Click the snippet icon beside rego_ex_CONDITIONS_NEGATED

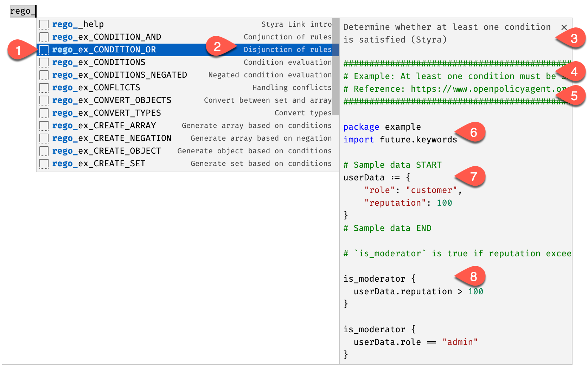click(44, 75)
